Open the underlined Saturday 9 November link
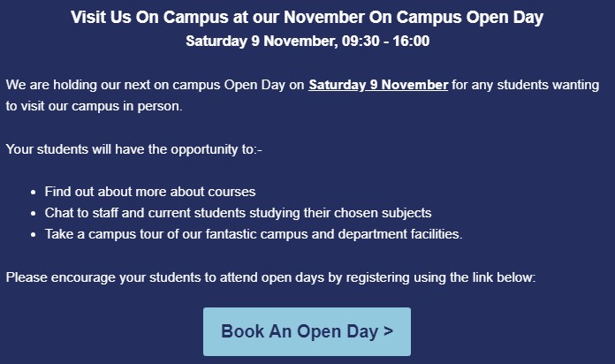The image size is (615, 364). (378, 85)
